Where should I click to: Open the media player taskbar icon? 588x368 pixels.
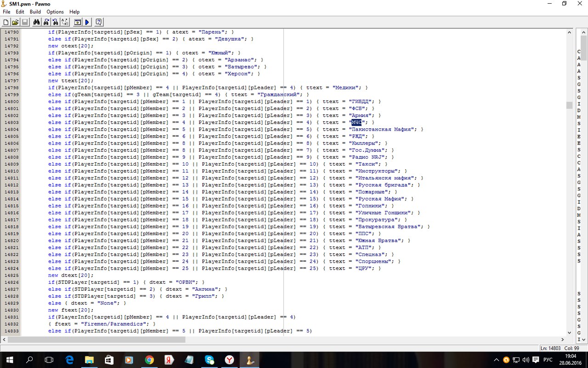tap(129, 360)
